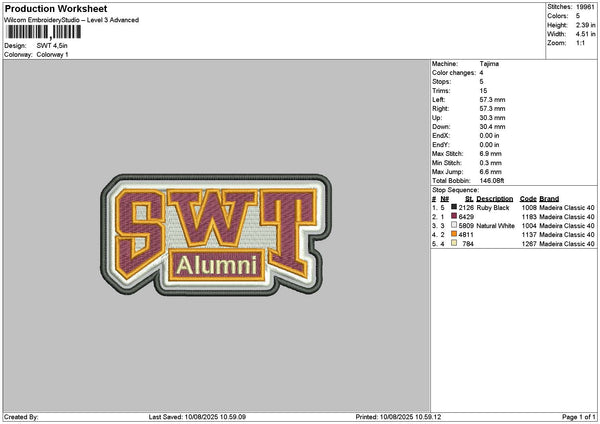Click the SWT Alumni embroidery design preview
The image size is (600, 424).
[216, 235]
